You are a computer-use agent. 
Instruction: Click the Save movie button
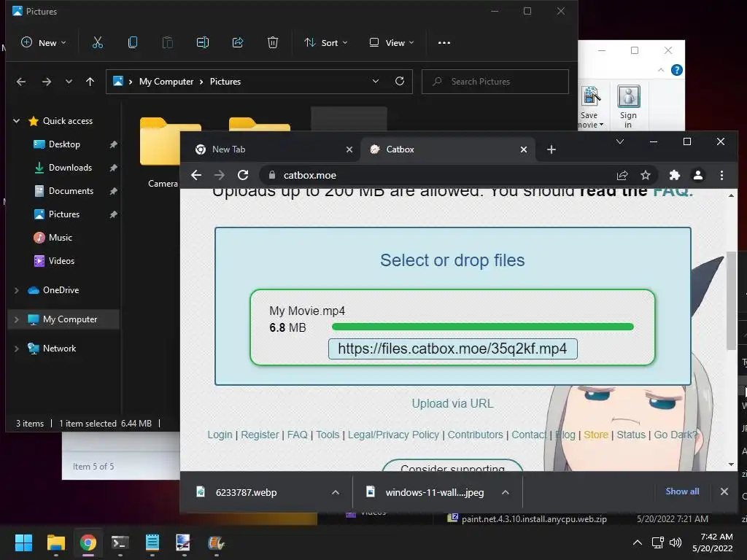[x=590, y=106]
